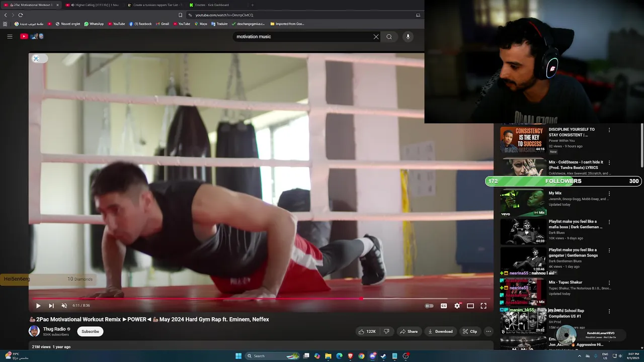Open Microsoft Edge from the taskbar
This screenshot has width=644, height=362.
339,356
